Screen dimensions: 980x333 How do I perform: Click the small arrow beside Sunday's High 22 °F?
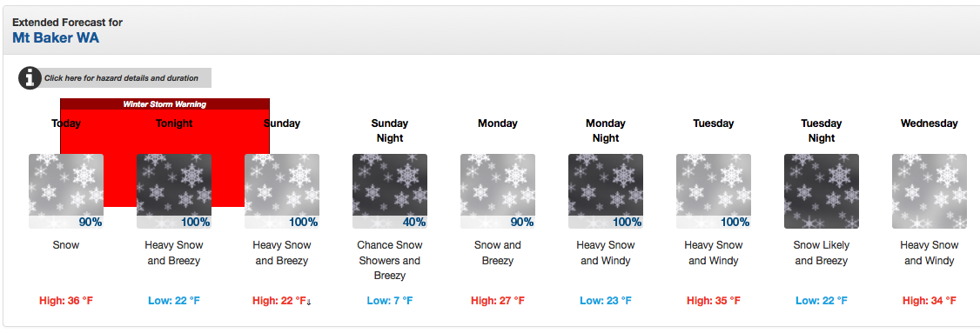coord(309,303)
